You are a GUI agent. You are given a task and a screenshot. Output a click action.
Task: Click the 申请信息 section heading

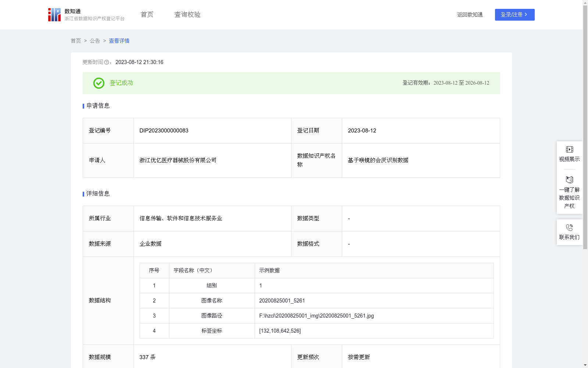click(98, 106)
